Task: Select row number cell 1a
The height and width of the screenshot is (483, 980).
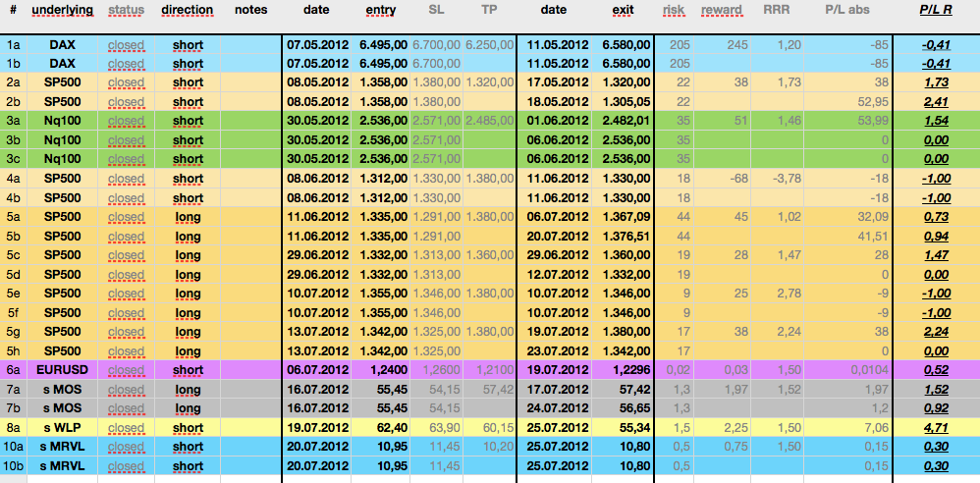Action: point(13,45)
